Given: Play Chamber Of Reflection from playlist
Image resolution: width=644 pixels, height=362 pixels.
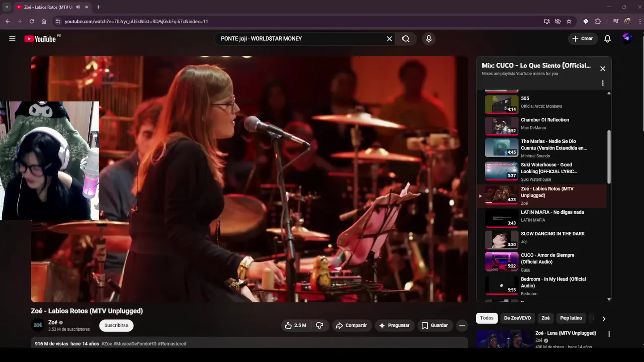Looking at the screenshot, I should click(543, 125).
